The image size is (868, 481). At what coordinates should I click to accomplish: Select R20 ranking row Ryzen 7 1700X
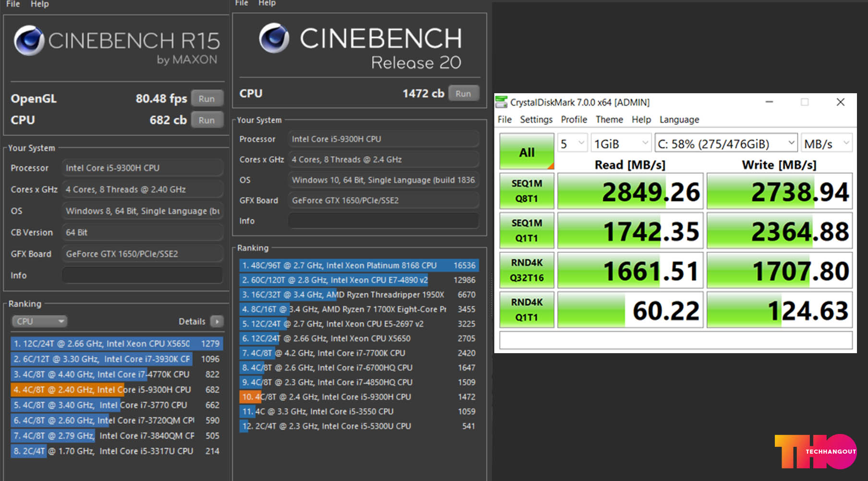point(359,309)
